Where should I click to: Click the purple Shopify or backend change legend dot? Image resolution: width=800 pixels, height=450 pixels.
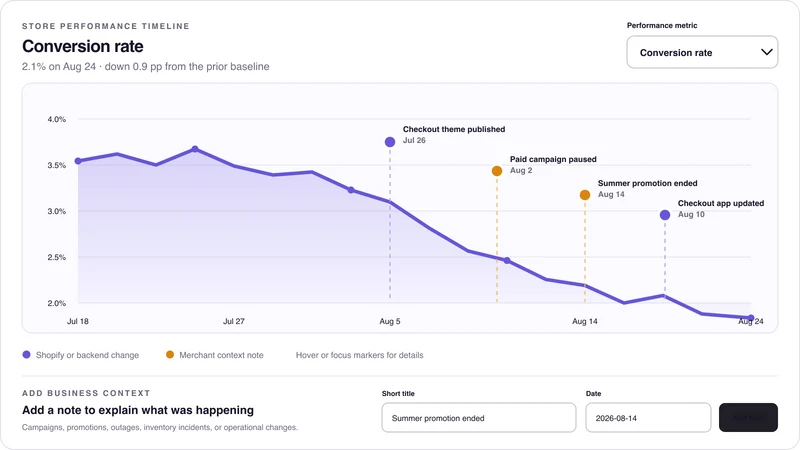tap(27, 355)
